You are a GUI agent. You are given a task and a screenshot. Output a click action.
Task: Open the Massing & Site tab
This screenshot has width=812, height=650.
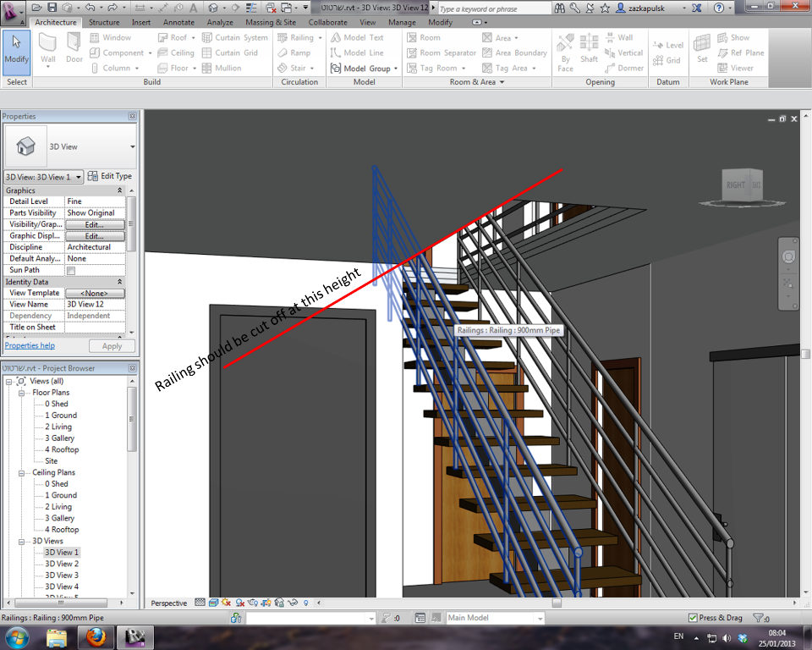[271, 22]
